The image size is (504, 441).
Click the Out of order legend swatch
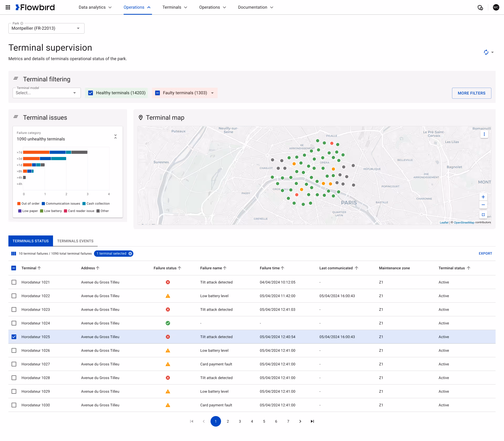click(19, 204)
